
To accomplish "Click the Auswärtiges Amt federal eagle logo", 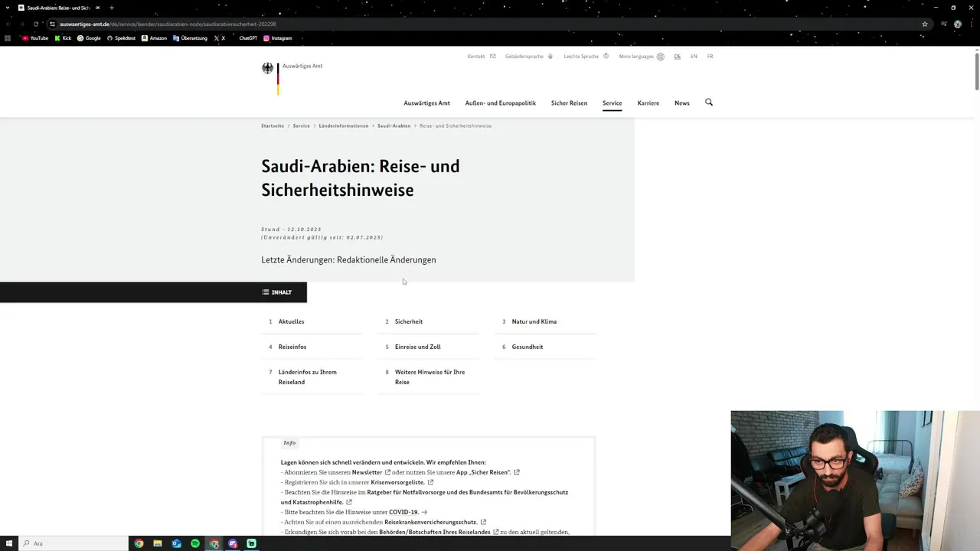I will click(268, 69).
